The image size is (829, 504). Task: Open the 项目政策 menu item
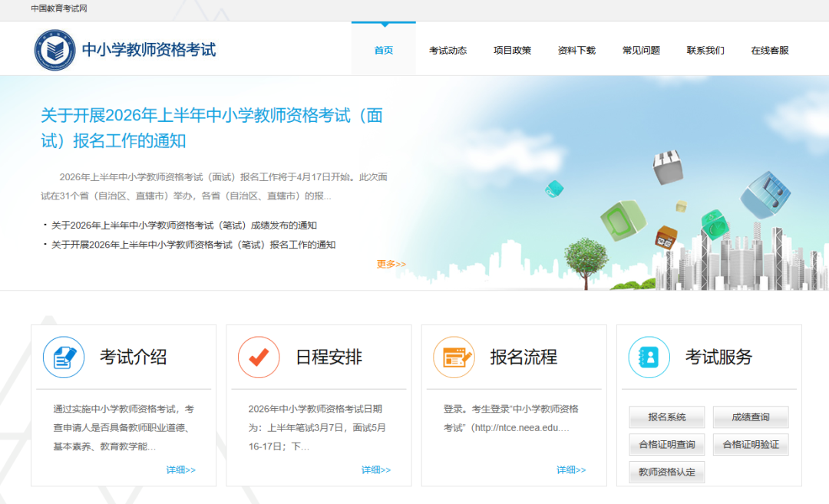[x=512, y=49]
